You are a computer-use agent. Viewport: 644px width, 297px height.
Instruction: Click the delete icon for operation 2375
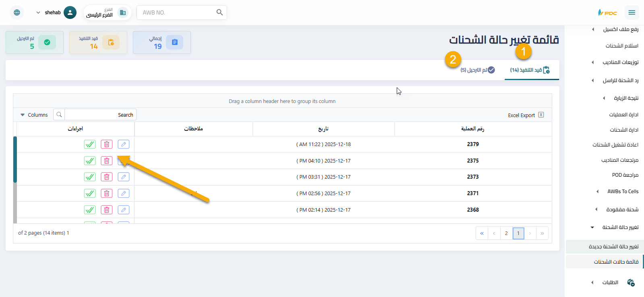(x=106, y=161)
